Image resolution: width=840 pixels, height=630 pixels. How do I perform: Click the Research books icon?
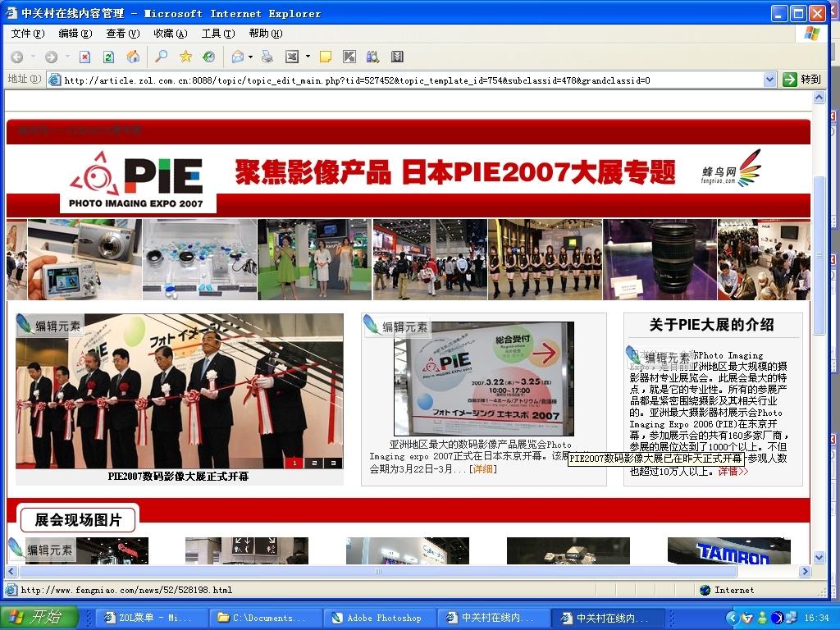coord(373,57)
